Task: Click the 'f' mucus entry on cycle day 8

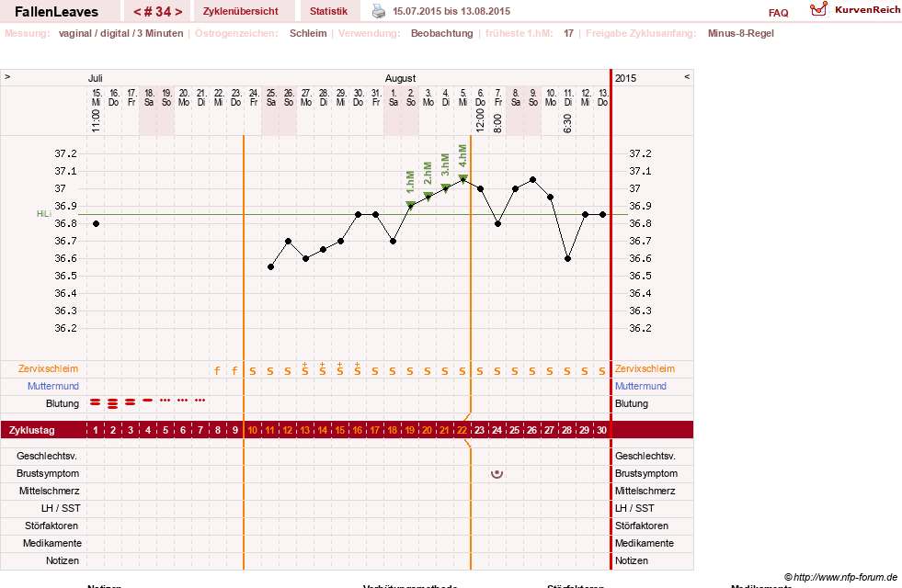Action: [217, 371]
